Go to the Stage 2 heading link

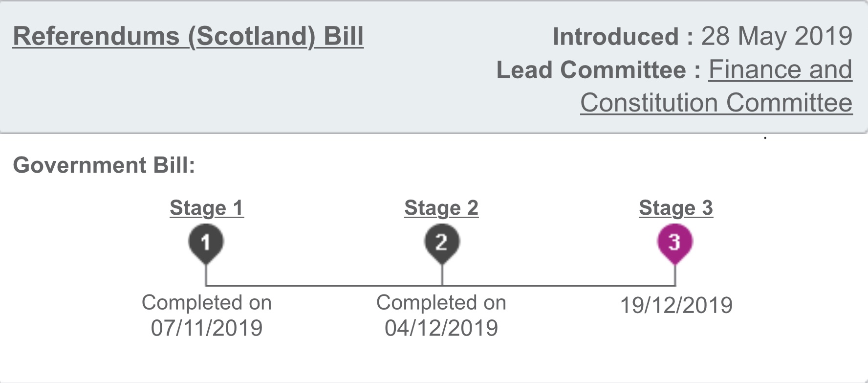click(x=441, y=208)
